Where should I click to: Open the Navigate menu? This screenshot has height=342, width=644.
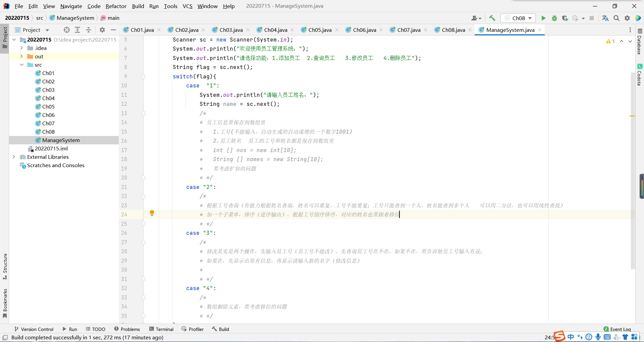71,6
